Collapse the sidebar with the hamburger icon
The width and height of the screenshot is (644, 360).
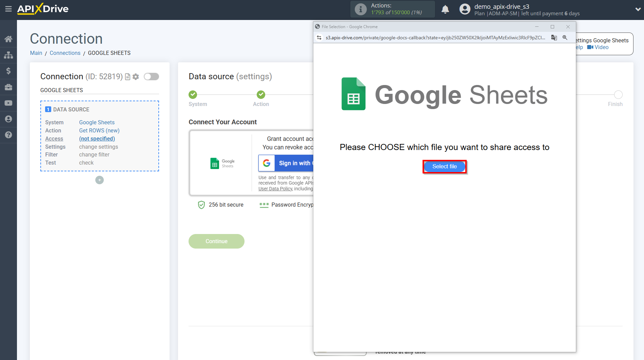pyautogui.click(x=8, y=9)
